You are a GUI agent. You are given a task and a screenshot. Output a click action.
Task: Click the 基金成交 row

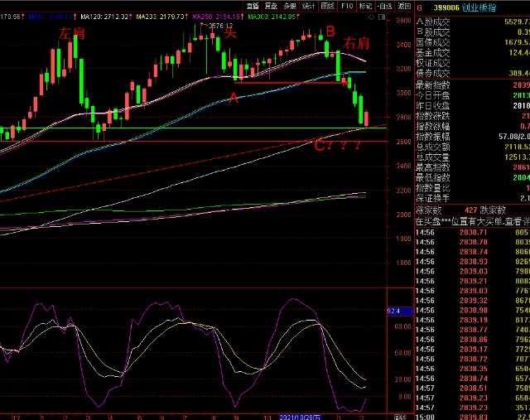click(x=472, y=53)
